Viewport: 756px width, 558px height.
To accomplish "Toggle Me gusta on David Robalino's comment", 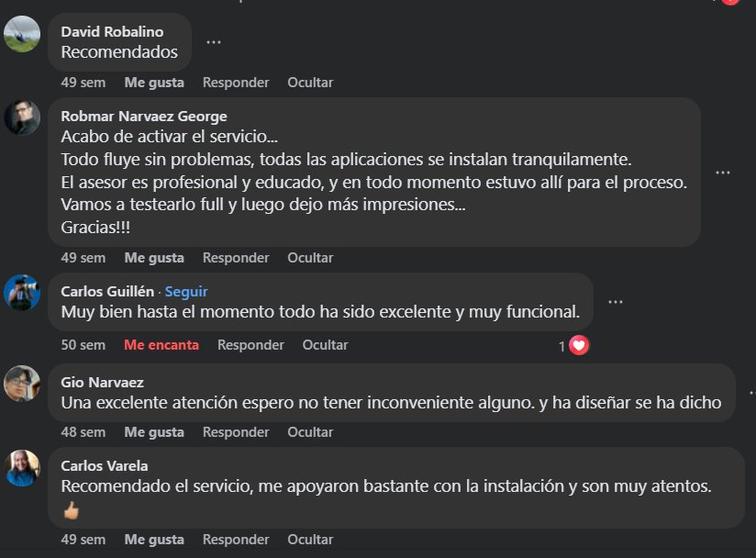I will [x=154, y=82].
